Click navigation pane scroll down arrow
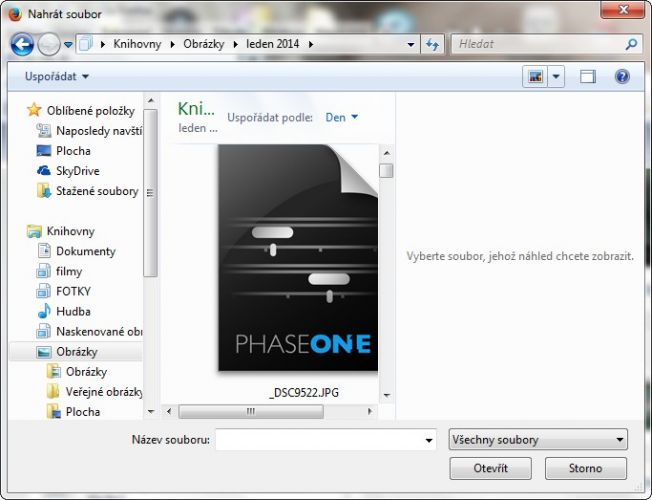 151,411
